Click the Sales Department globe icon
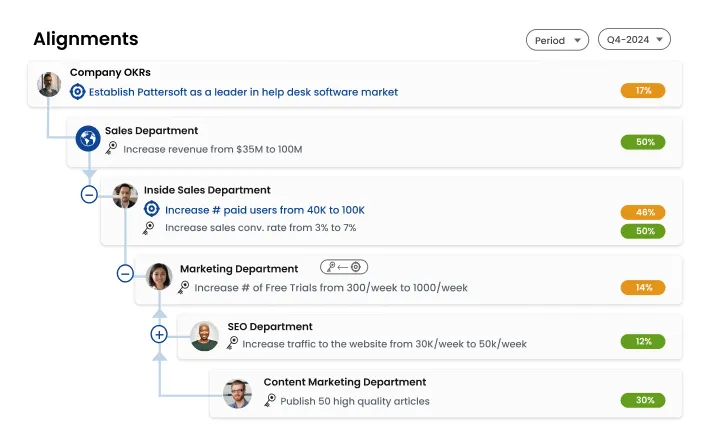The width and height of the screenshot is (710, 445). 89,139
